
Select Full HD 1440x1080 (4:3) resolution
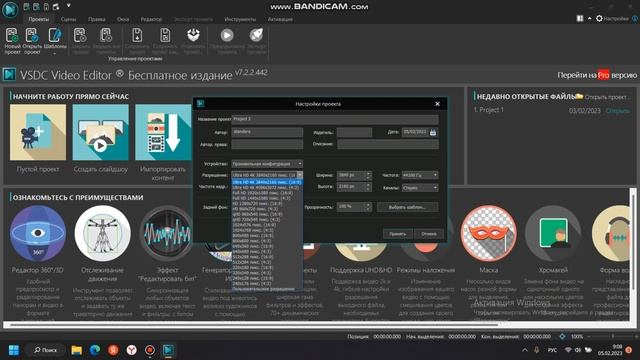(267, 198)
